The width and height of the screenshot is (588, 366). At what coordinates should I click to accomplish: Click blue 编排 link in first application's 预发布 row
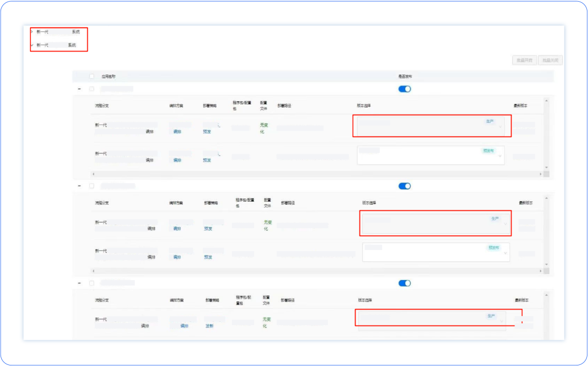pyautogui.click(x=177, y=160)
